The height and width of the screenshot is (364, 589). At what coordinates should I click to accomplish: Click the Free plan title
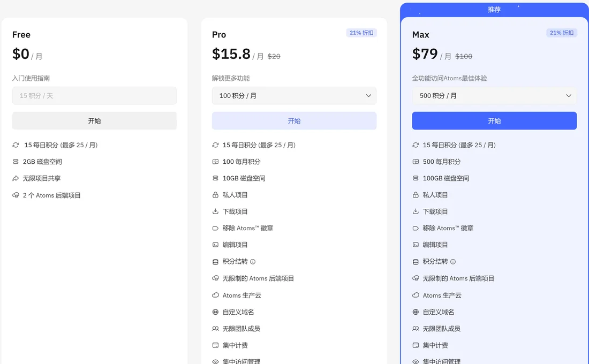(21, 35)
